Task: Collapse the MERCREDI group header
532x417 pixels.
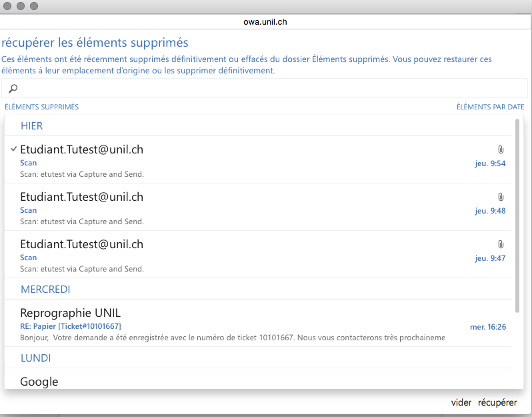Action: [x=45, y=290]
